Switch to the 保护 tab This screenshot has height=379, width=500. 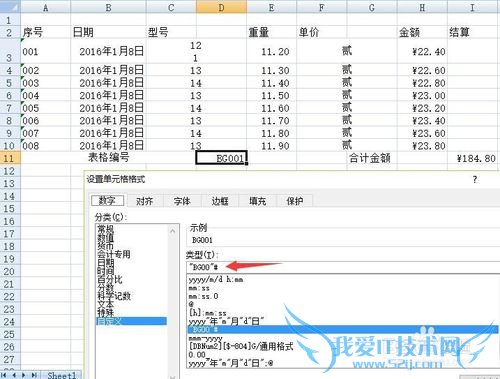295,201
